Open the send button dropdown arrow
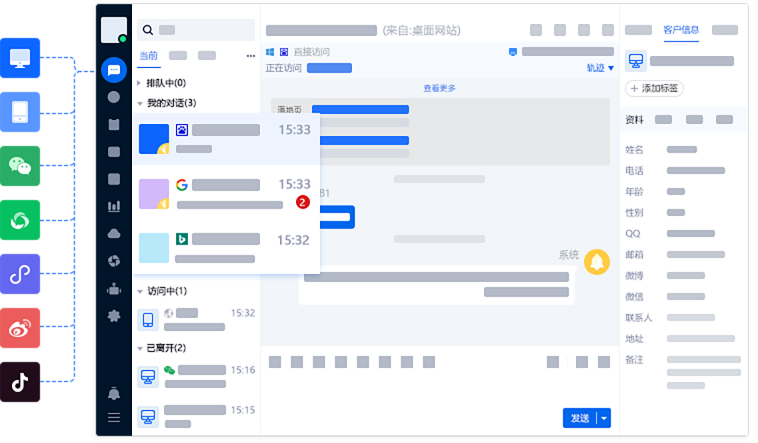Image resolution: width=758 pixels, height=443 pixels. pyautogui.click(x=604, y=418)
